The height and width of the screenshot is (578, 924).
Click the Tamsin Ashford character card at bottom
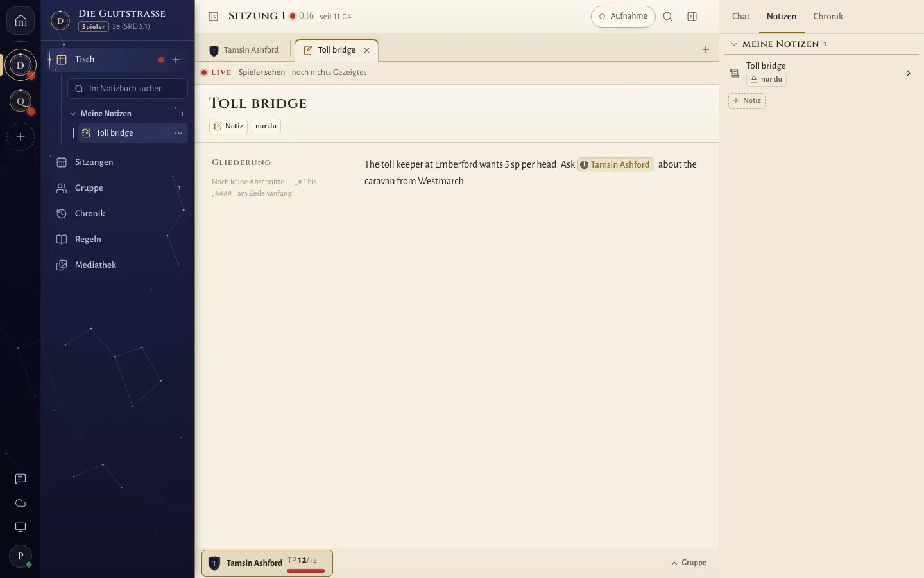tap(267, 563)
